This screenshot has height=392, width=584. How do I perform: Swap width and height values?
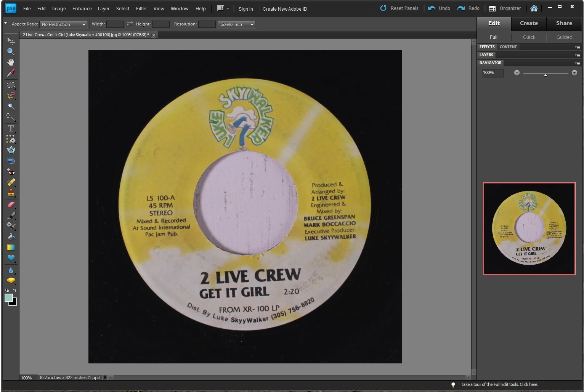tap(130, 24)
